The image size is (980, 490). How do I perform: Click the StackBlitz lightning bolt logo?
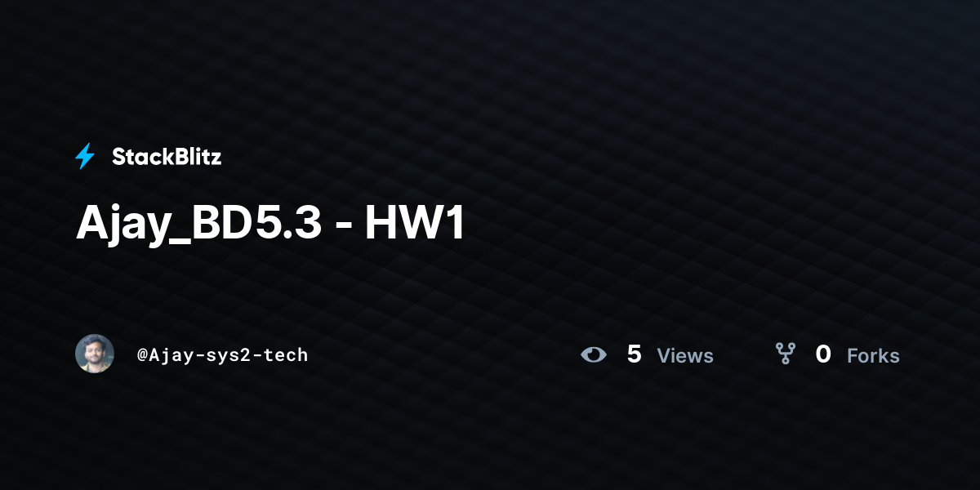pyautogui.click(x=85, y=156)
